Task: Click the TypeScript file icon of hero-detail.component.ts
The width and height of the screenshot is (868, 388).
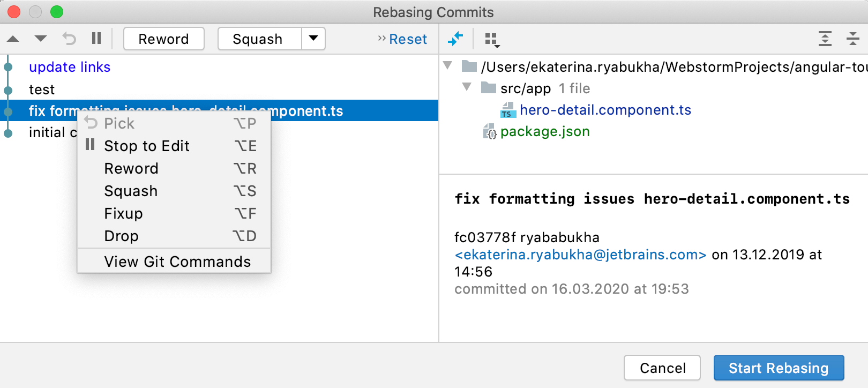Action: pyautogui.click(x=508, y=110)
